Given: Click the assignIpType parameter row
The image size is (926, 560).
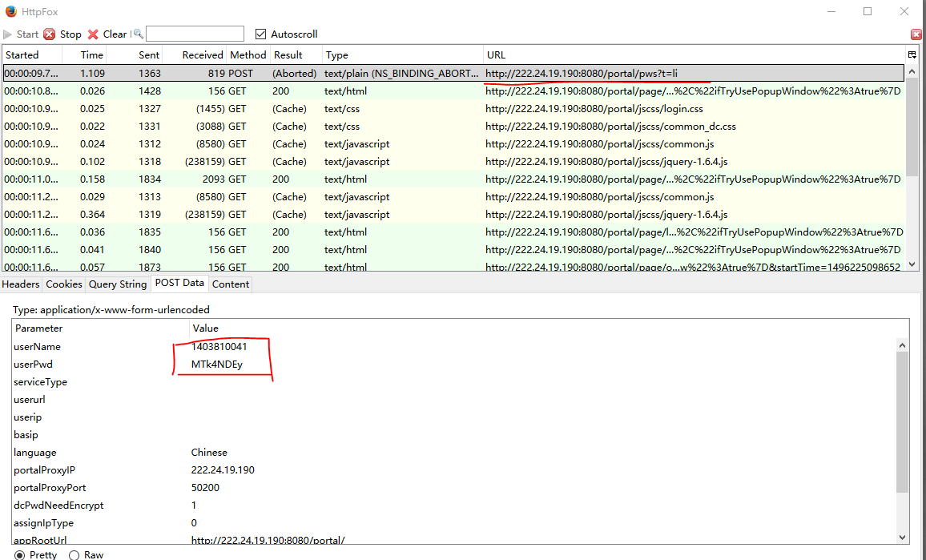Looking at the screenshot, I should (x=455, y=523).
